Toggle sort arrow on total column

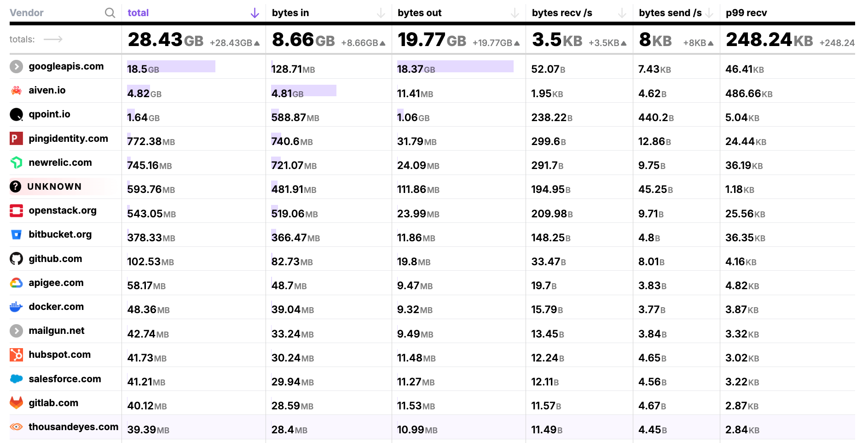click(255, 13)
